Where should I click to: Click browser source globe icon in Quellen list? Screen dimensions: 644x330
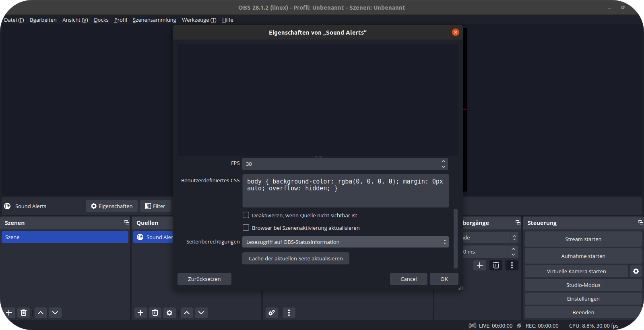(x=140, y=237)
